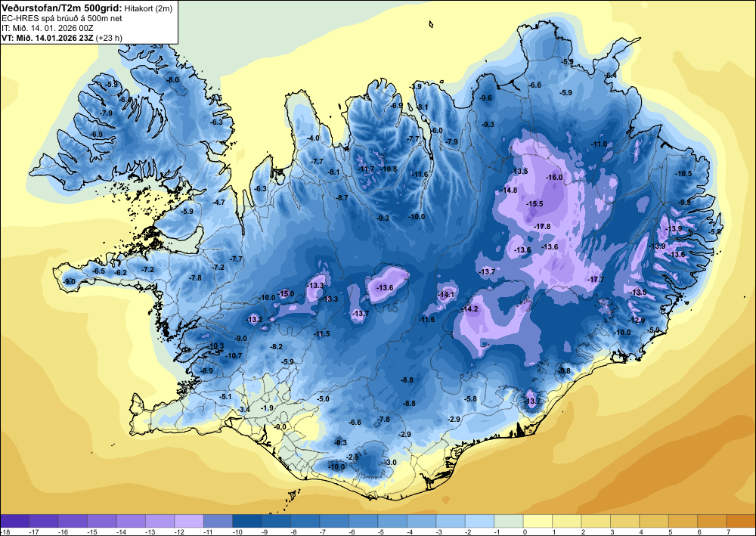Click the -3.0 temperature value
756x536 pixels.
[x=390, y=462]
